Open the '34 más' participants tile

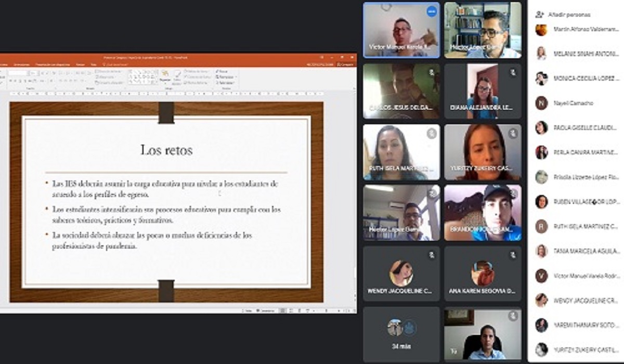tap(401, 334)
